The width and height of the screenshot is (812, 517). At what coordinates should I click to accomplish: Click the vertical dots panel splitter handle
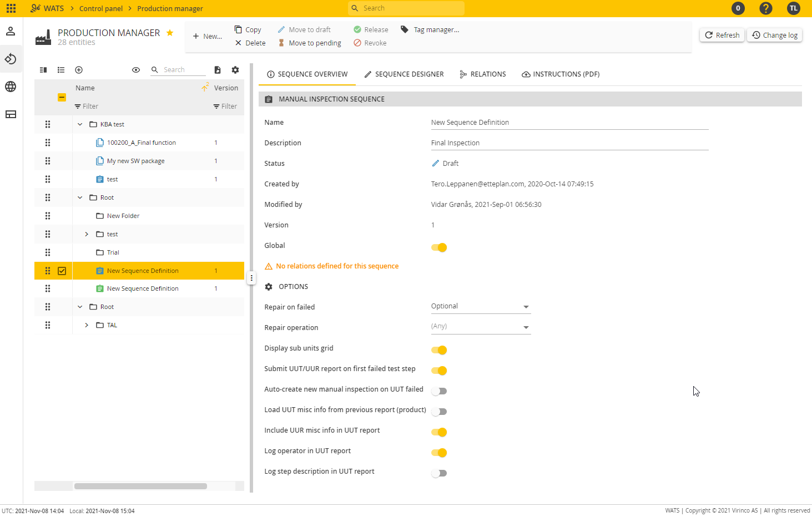[251, 278]
